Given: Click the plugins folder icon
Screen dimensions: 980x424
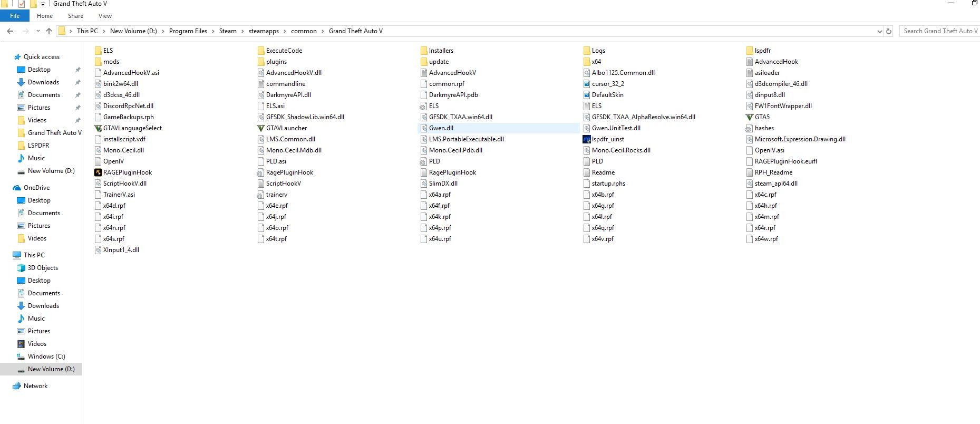Looking at the screenshot, I should point(260,62).
